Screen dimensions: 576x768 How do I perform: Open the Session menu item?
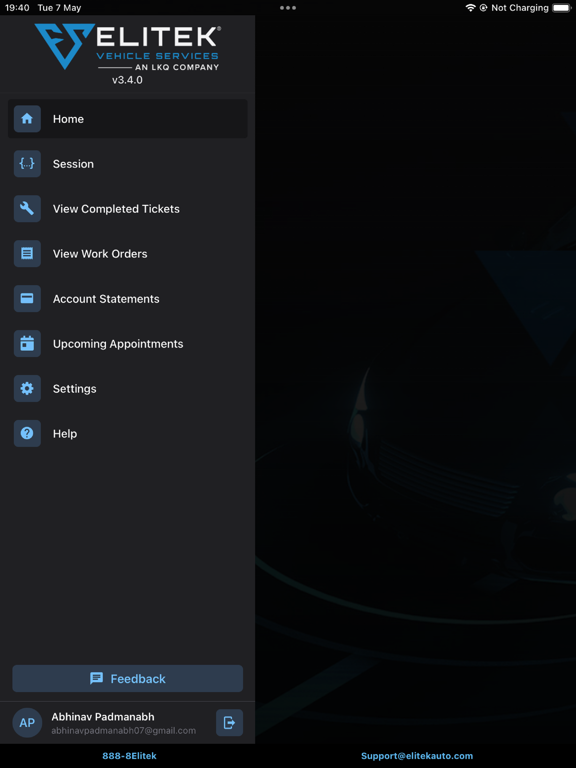point(127,164)
